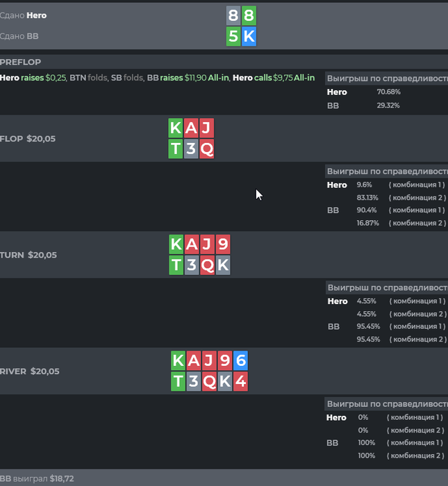Select the gray K turn card
This screenshot has height=486, width=448.
click(222, 265)
